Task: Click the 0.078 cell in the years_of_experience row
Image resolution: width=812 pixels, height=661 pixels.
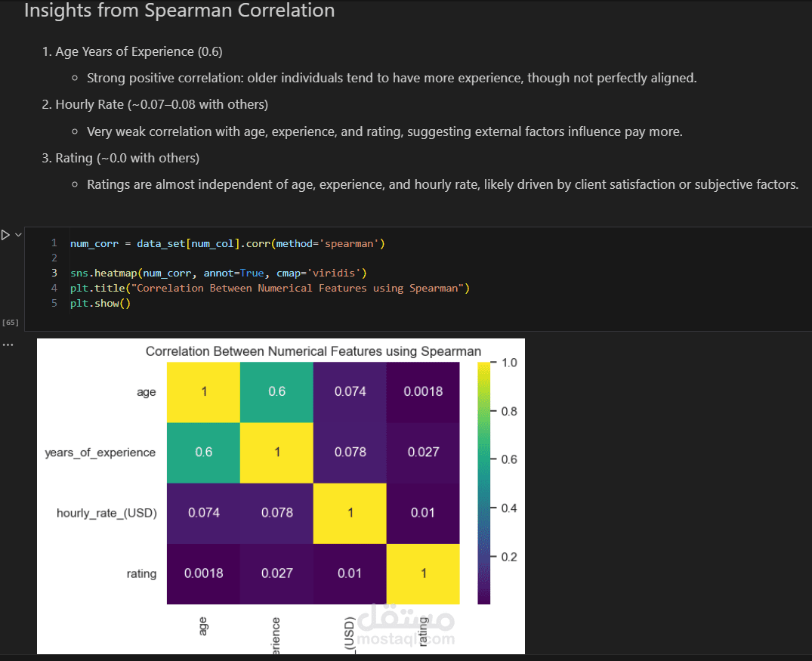Action: (x=350, y=453)
